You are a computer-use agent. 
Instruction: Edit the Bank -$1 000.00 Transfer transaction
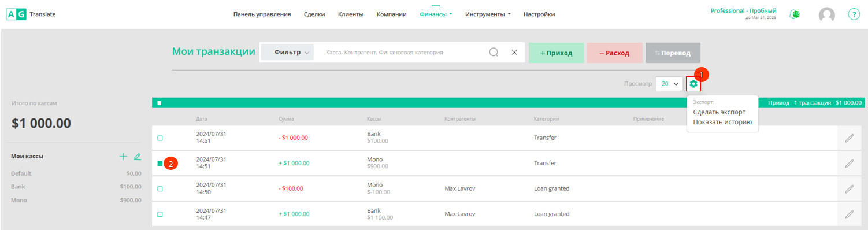pos(849,138)
